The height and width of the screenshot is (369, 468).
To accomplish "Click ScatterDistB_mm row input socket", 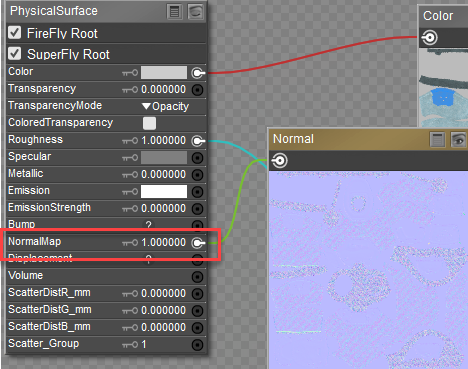I will click(198, 328).
